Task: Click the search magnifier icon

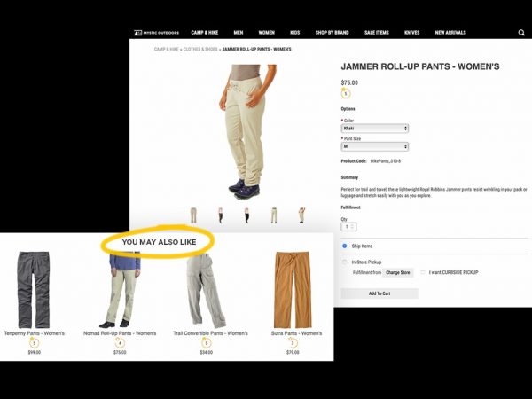Action: point(521,33)
